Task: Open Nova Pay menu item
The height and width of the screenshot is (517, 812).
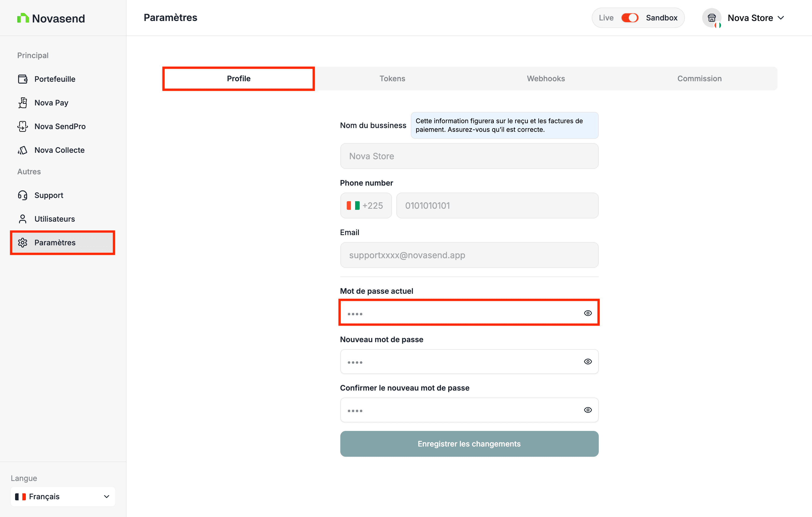Action: coord(63,103)
